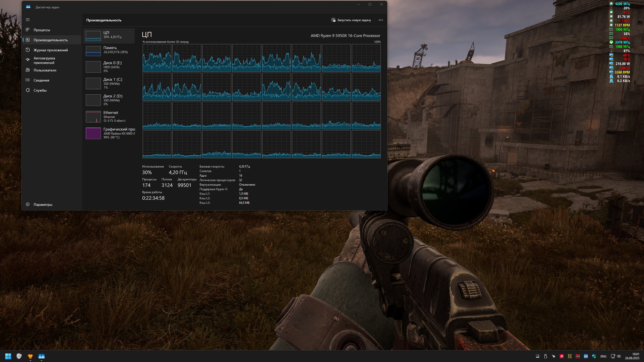
Task: Click the Run new task button
Action: click(x=351, y=20)
